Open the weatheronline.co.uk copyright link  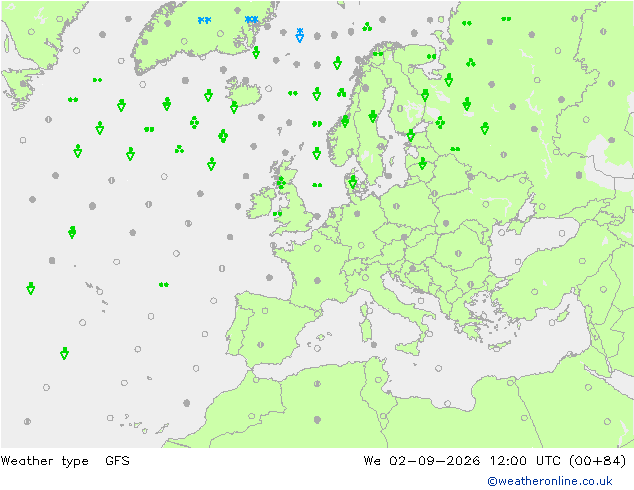click(x=550, y=481)
